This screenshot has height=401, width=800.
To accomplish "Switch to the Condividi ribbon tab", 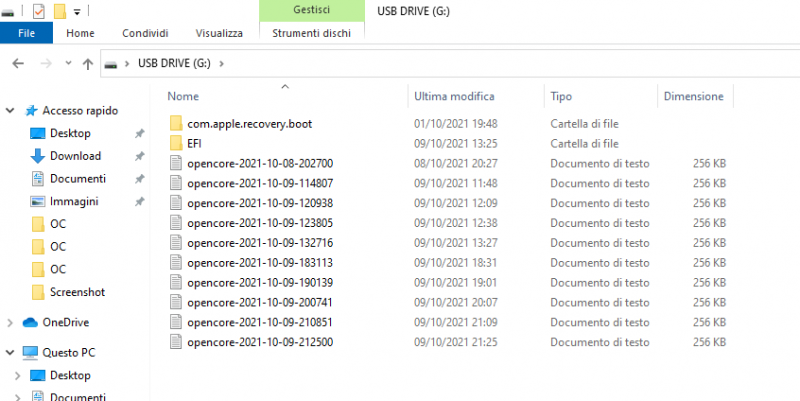I will pyautogui.click(x=145, y=33).
